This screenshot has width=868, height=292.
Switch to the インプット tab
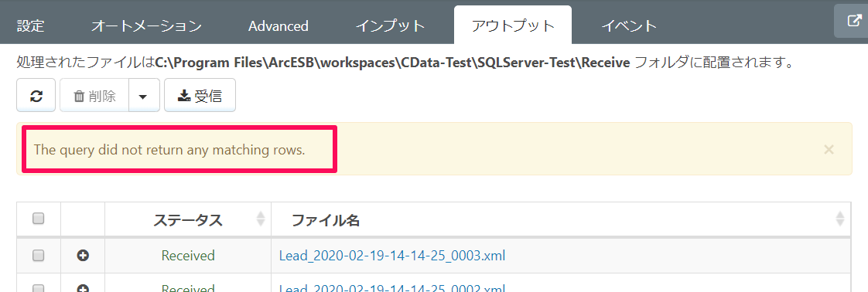coord(390,25)
